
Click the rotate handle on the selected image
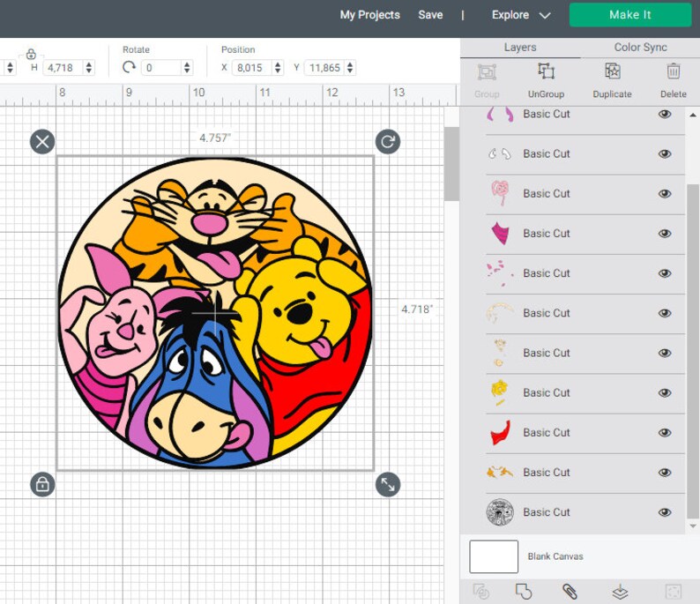coord(388,142)
